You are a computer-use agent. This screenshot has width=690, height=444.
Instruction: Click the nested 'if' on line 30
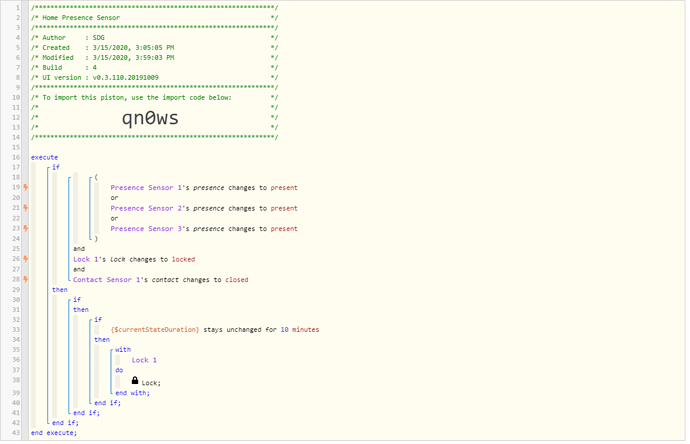[77, 299]
